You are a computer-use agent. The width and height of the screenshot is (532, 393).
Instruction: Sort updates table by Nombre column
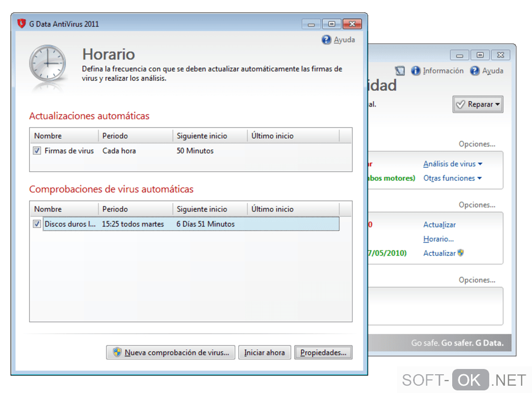[64, 136]
